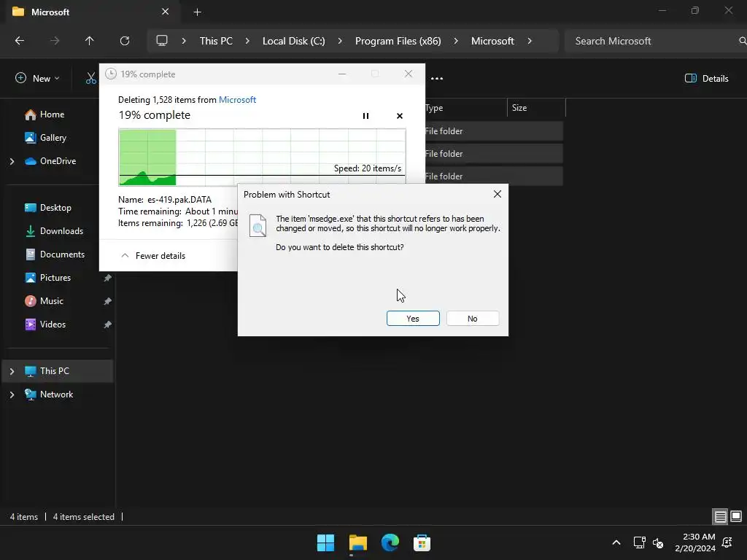747x560 pixels.
Task: Expand chevron after This PC in breadcrumb
Action: coord(247,41)
